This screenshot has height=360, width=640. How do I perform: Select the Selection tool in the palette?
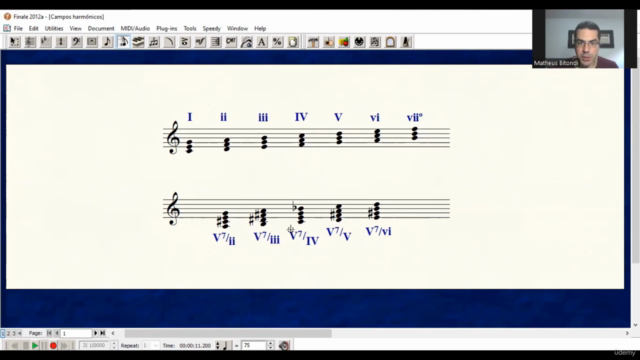point(14,42)
